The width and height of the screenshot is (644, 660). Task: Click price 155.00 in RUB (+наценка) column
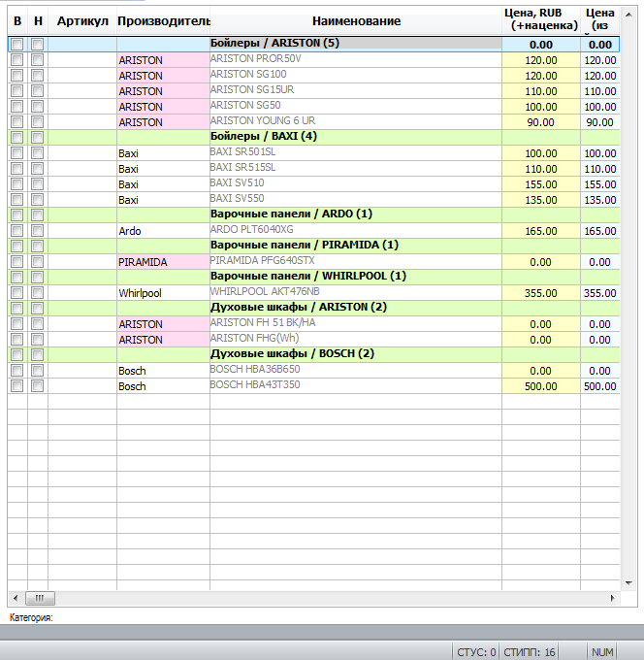coord(541,184)
